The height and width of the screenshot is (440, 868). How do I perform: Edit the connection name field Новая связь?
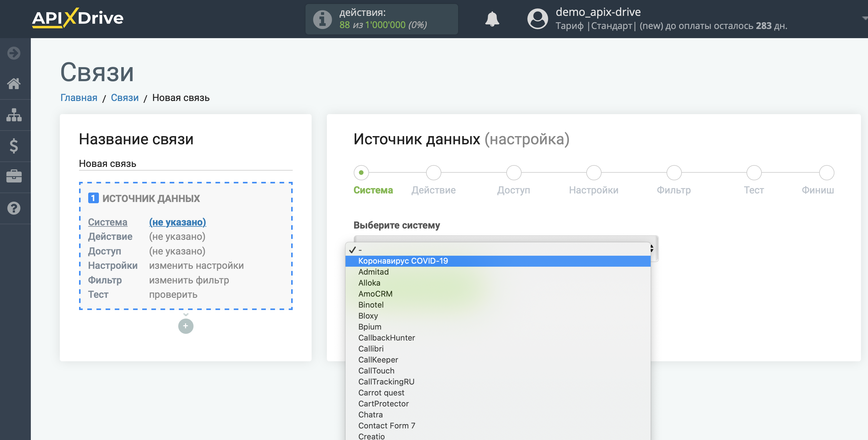tap(186, 164)
